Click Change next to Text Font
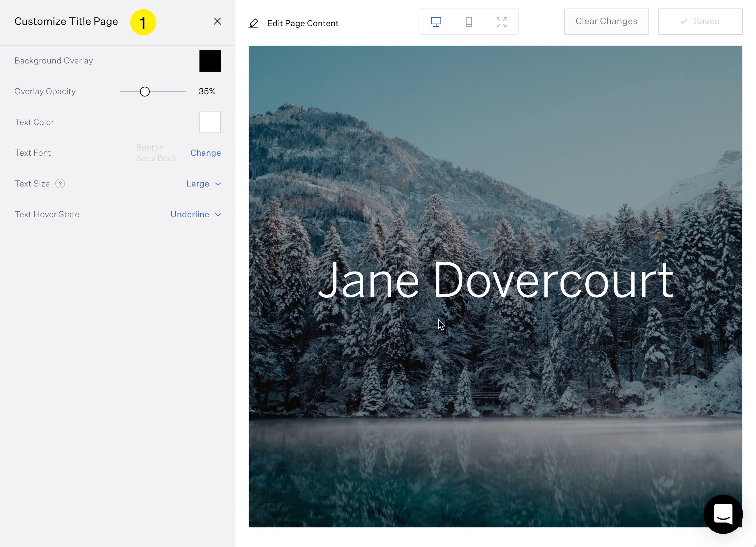756x547 pixels. pos(205,153)
